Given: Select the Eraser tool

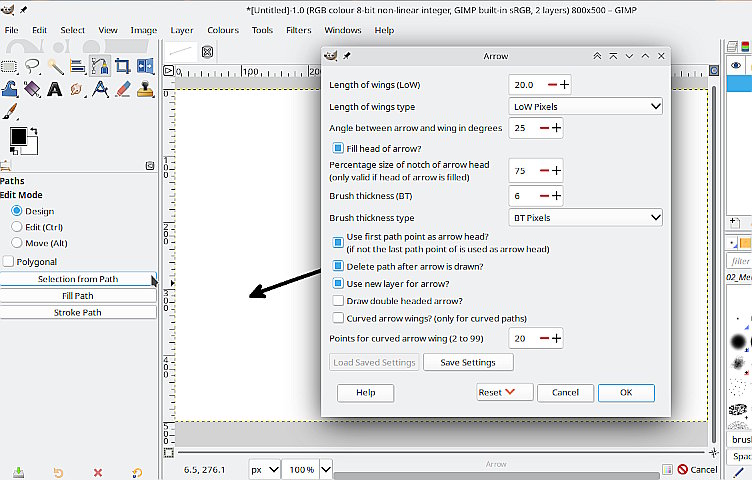Looking at the screenshot, I should point(123,89).
